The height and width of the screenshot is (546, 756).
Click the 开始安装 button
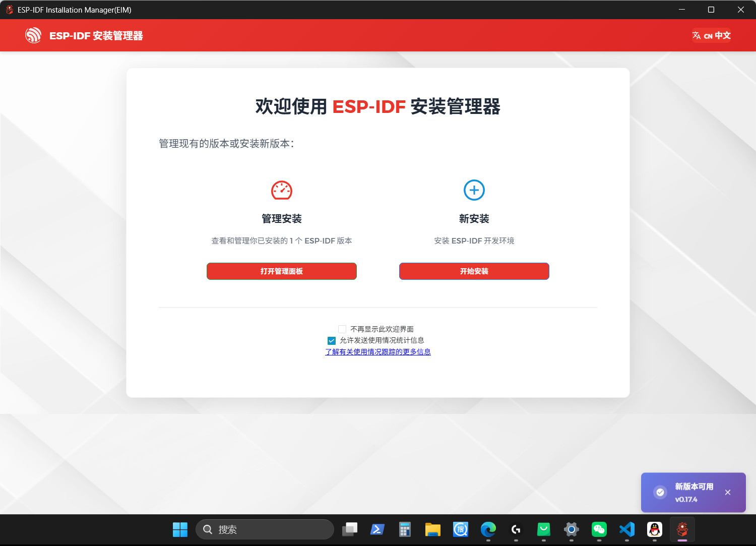(x=474, y=271)
